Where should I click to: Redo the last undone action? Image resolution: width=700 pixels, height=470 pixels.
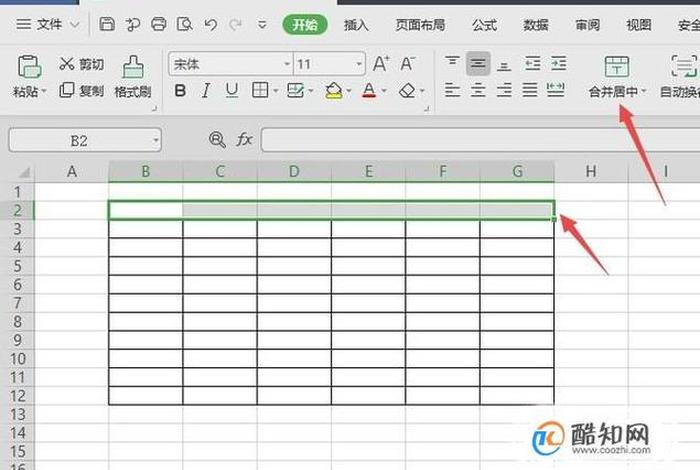click(236, 25)
